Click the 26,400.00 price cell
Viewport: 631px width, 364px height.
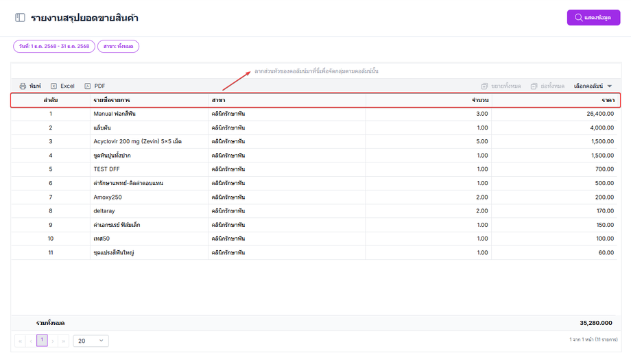(600, 114)
